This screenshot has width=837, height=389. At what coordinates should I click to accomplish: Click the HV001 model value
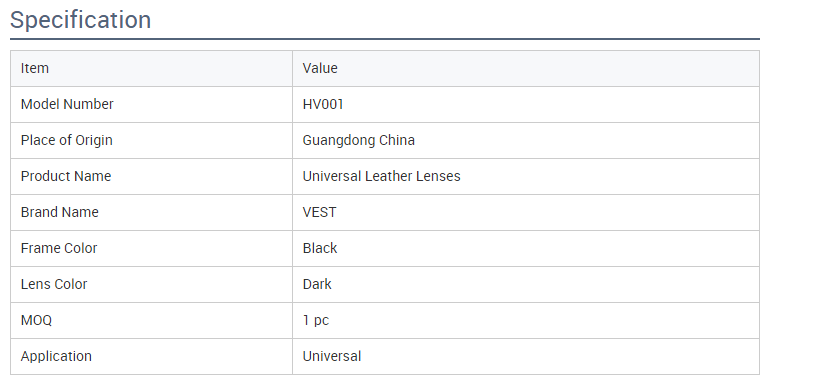(x=323, y=105)
